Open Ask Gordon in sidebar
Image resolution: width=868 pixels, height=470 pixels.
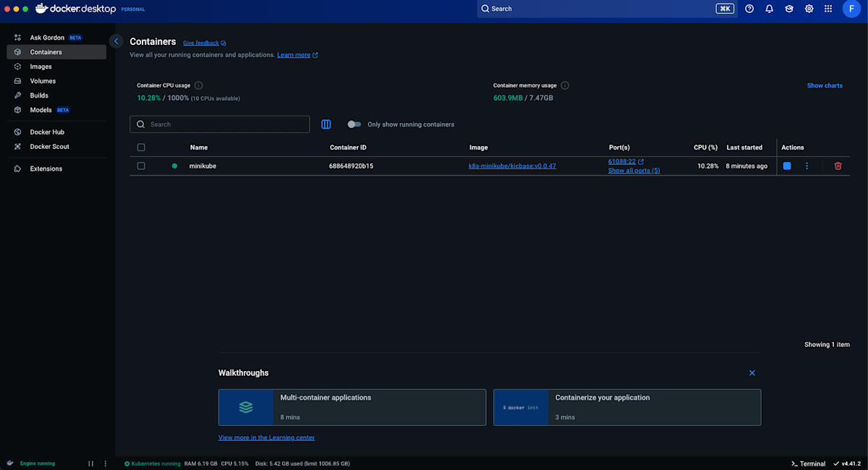56,38
